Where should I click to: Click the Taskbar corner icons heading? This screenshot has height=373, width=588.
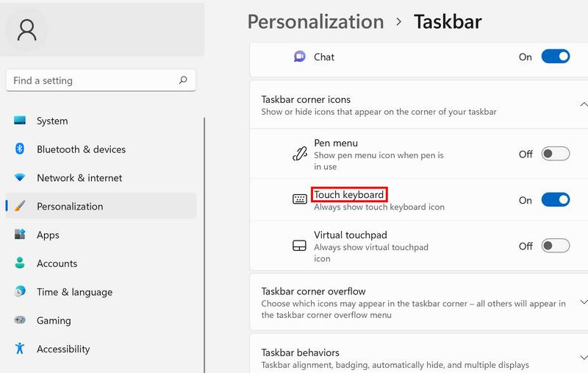point(306,99)
